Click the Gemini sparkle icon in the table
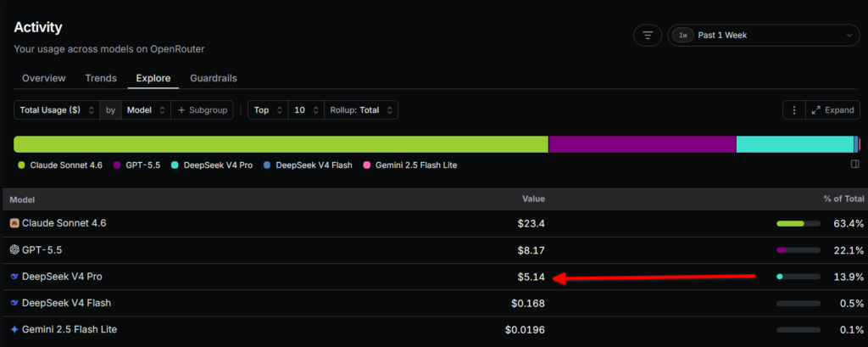 tap(14, 329)
